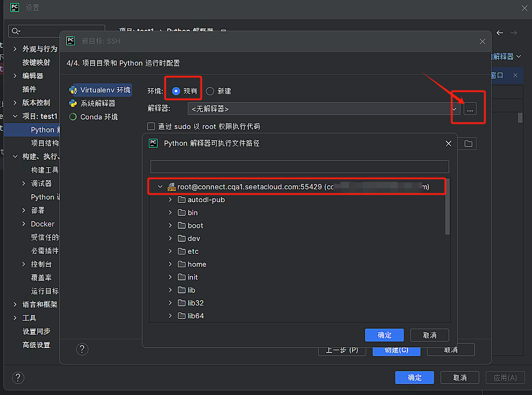Select the lib folder icon

182,289
